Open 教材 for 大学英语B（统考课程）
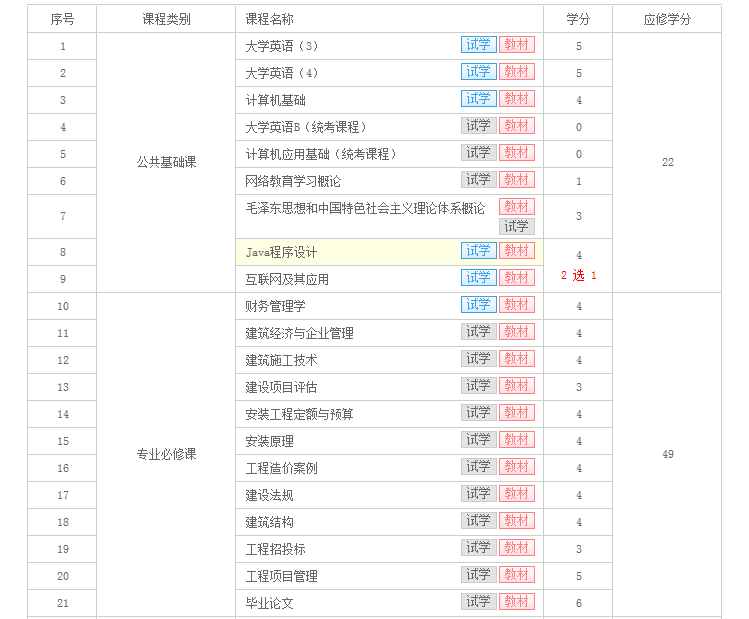The height and width of the screenshot is (619, 749). point(517,126)
